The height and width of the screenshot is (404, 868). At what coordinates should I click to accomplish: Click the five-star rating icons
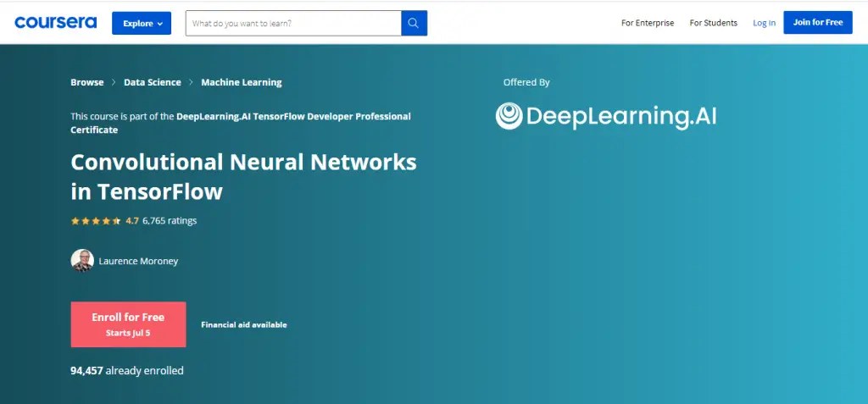tap(95, 221)
